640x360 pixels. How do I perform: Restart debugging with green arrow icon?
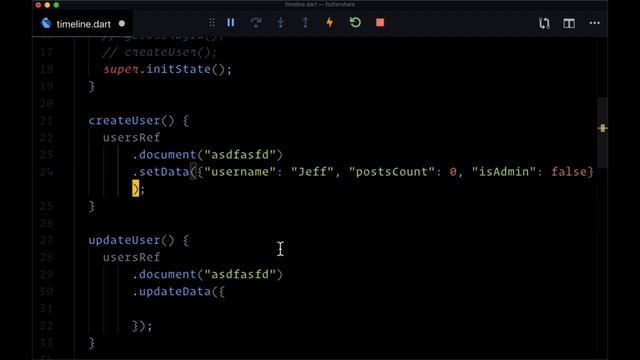click(x=355, y=23)
